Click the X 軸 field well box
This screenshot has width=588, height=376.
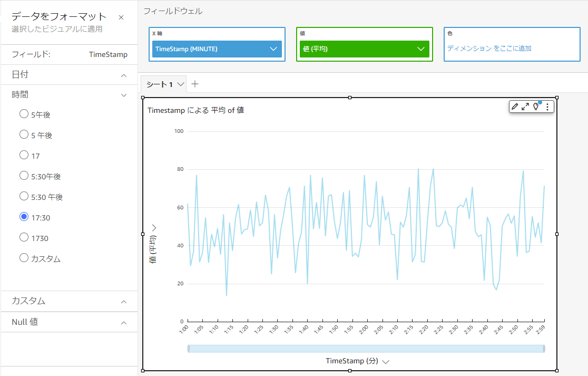tap(217, 44)
